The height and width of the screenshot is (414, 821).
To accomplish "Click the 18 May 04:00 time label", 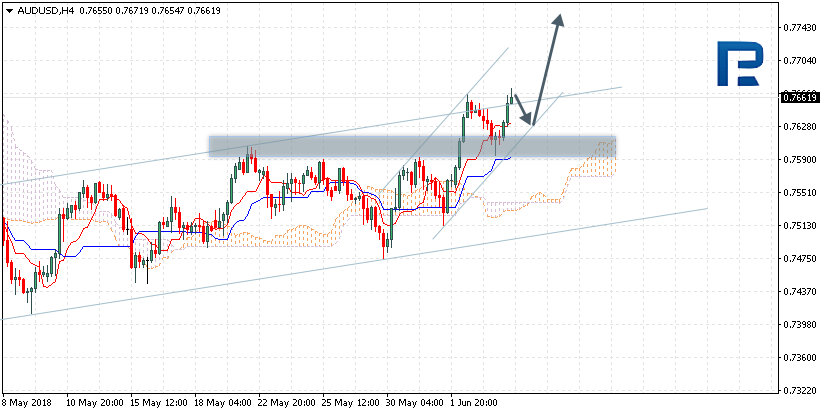I will 223,404.
